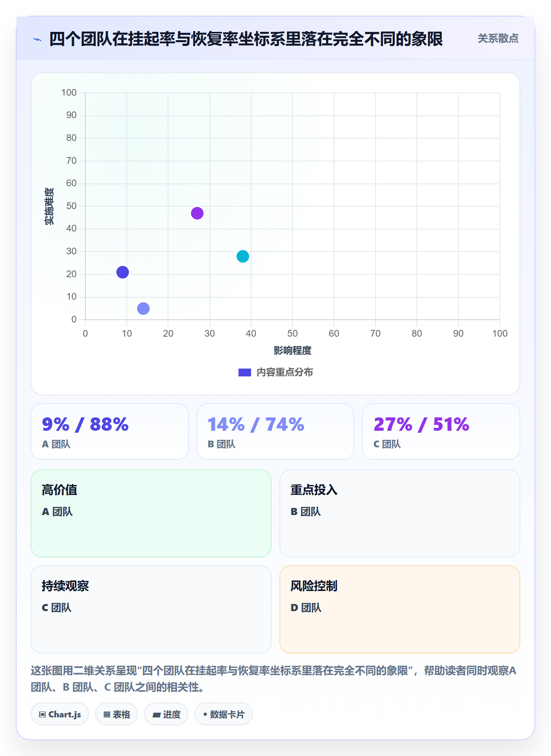Click the 影响程度 x-axis title
Viewport: 551px width, 756px height.
[292, 350]
